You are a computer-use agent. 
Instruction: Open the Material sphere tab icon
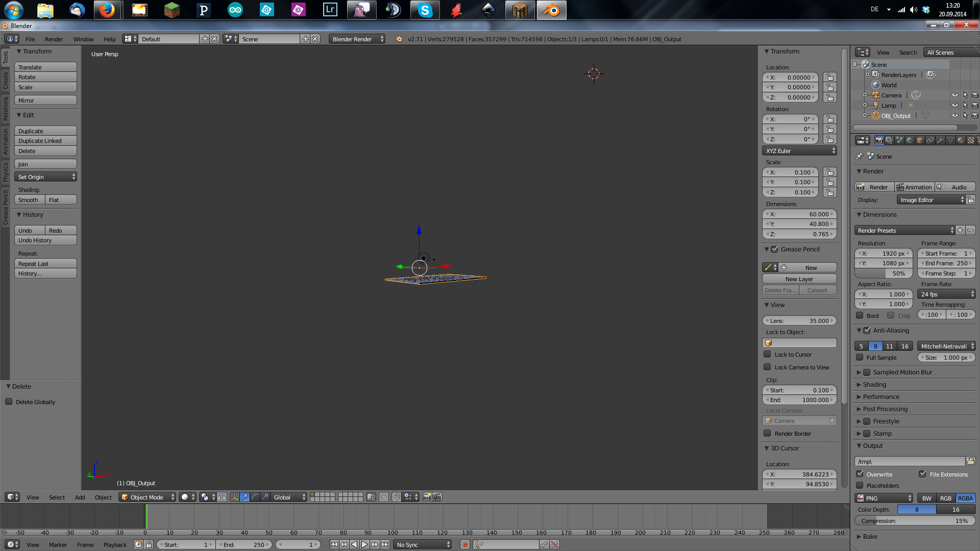click(x=961, y=140)
